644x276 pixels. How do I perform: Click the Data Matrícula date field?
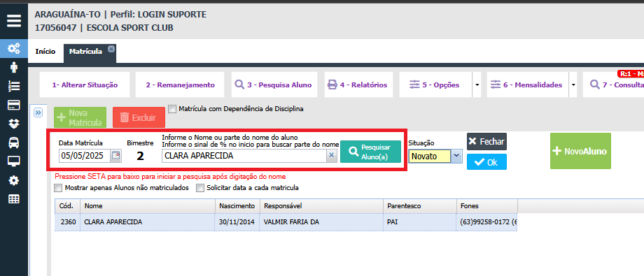coord(85,156)
